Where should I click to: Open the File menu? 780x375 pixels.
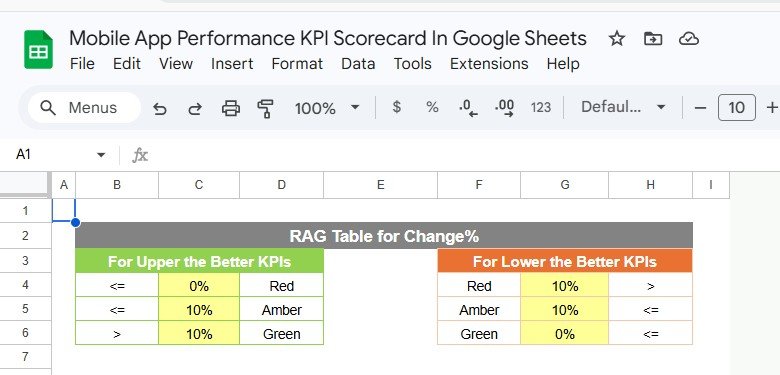(x=82, y=64)
